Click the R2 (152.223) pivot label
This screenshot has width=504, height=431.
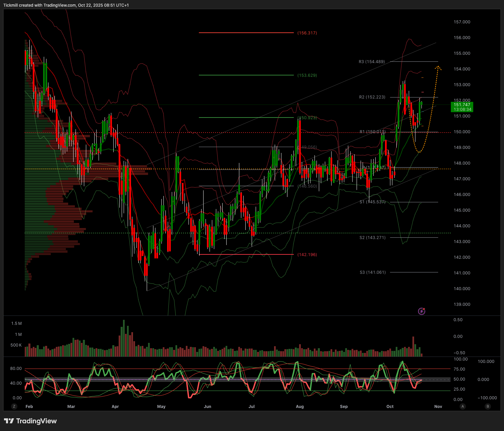[372, 97]
